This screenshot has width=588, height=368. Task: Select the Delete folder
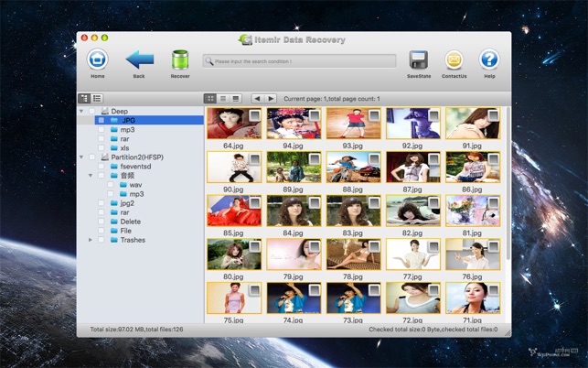tap(131, 222)
